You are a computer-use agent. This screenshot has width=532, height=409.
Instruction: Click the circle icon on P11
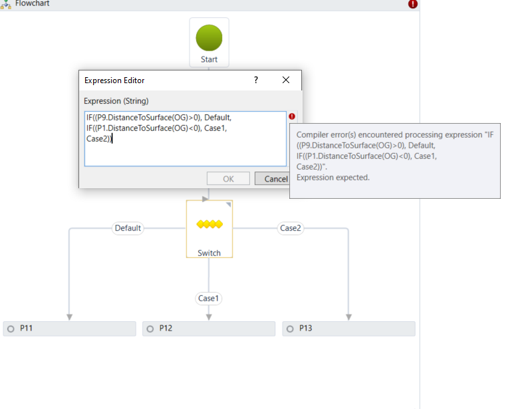(x=11, y=329)
